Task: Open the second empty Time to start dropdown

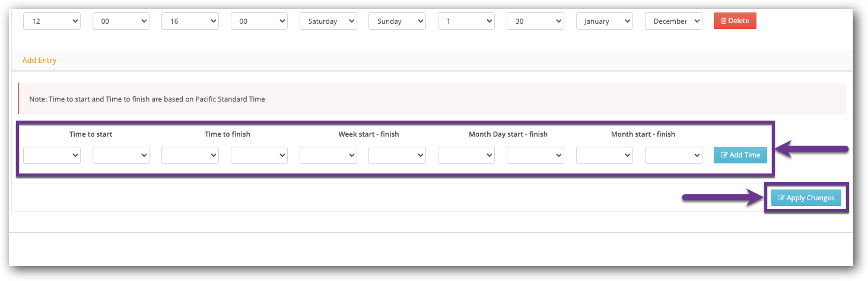Action: point(120,155)
